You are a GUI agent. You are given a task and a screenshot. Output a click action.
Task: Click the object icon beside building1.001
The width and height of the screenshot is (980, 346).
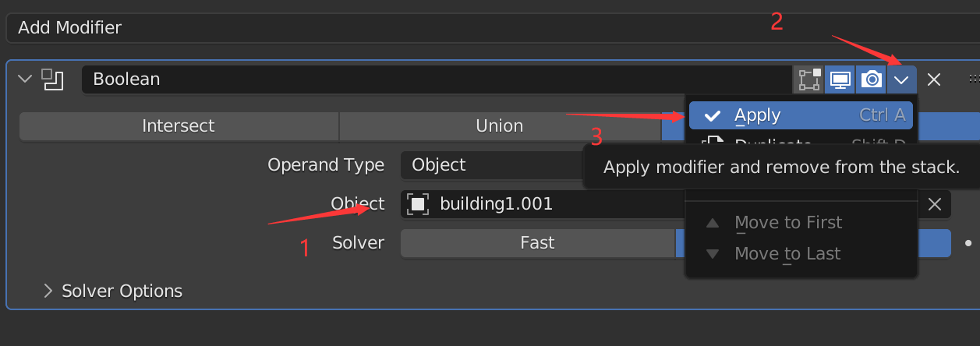418,204
